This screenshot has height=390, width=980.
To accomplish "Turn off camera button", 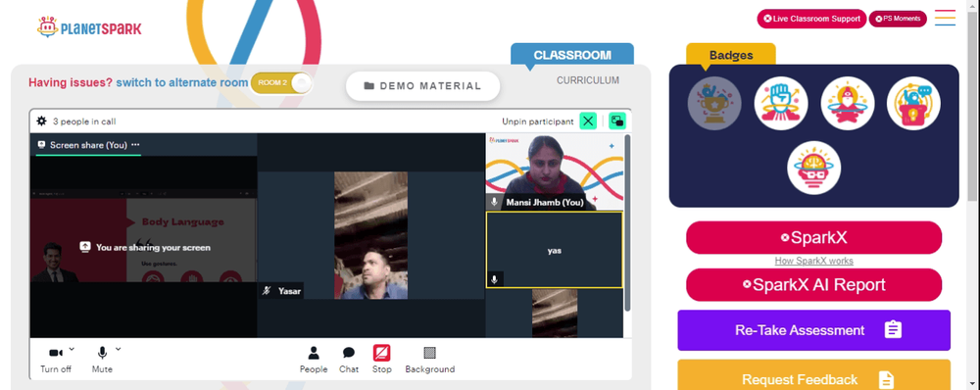I will (x=56, y=360).
